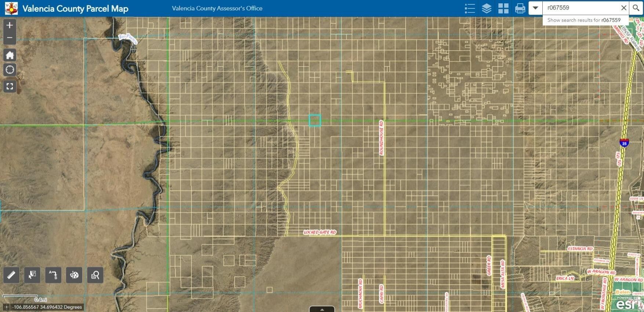Zoom in with the plus button
644x312 pixels.
tap(10, 25)
